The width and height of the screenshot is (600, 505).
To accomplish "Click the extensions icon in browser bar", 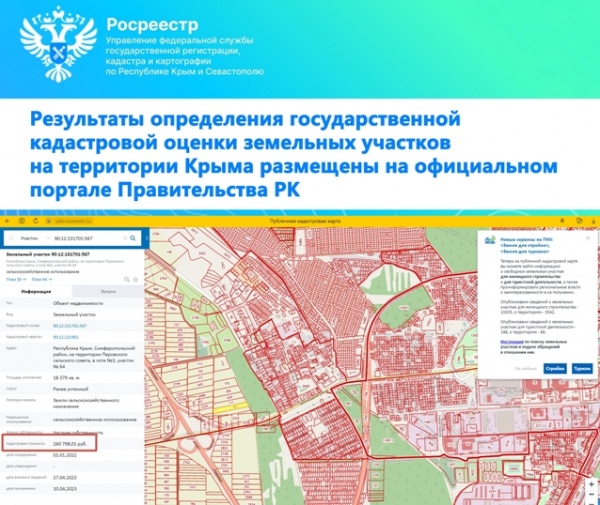I will click(x=579, y=221).
